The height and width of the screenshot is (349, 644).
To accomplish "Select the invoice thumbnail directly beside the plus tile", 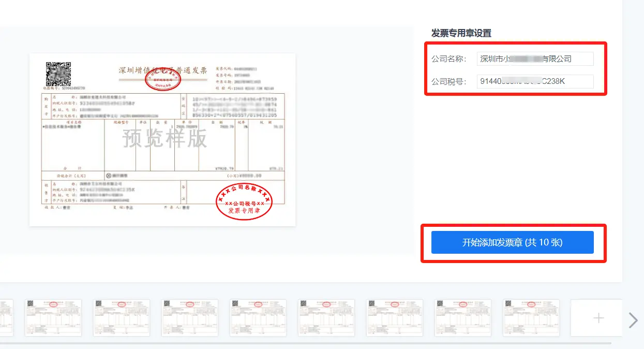I will coord(531,318).
